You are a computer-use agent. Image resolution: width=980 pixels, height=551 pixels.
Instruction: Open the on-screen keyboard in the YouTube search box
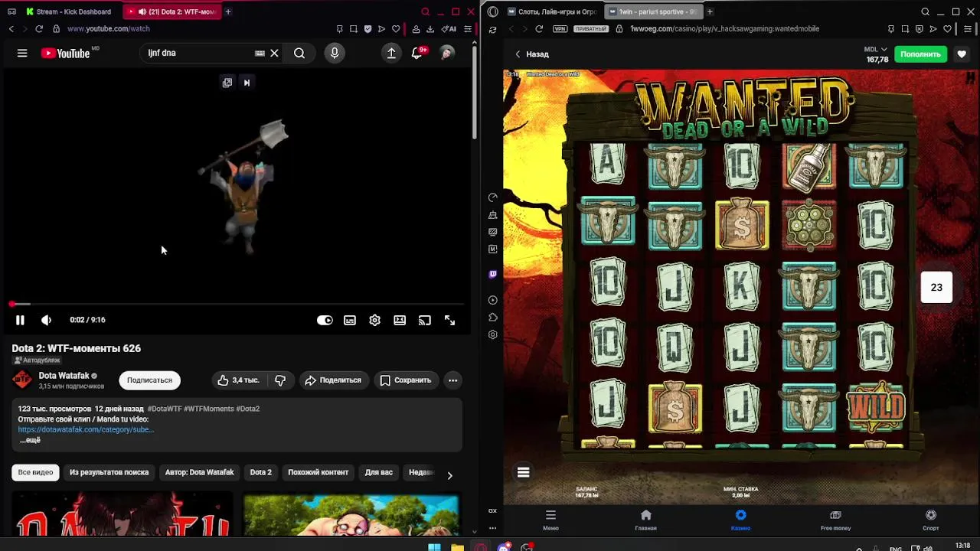[260, 53]
